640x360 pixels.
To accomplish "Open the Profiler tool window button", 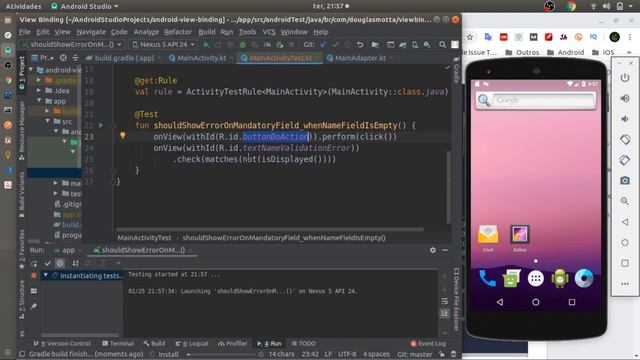I will [x=233, y=343].
